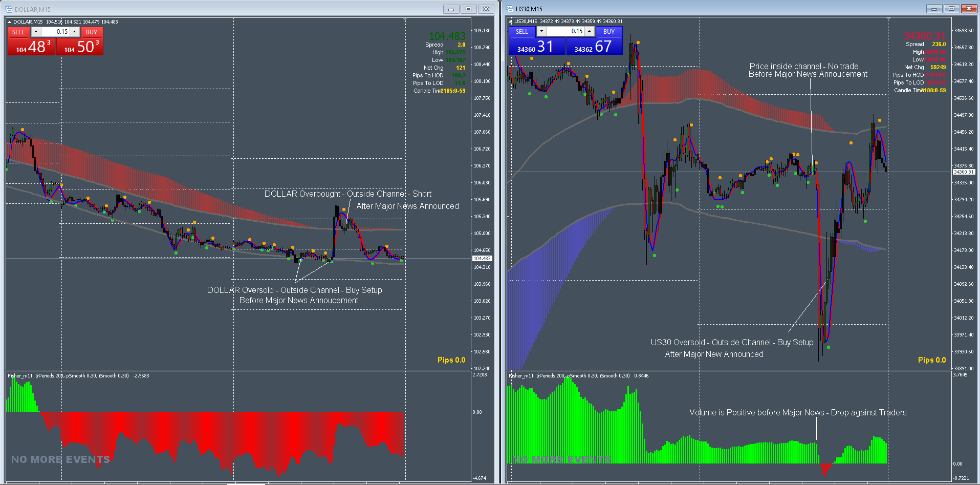Select the 'After Major New Announced' label

click(714, 354)
